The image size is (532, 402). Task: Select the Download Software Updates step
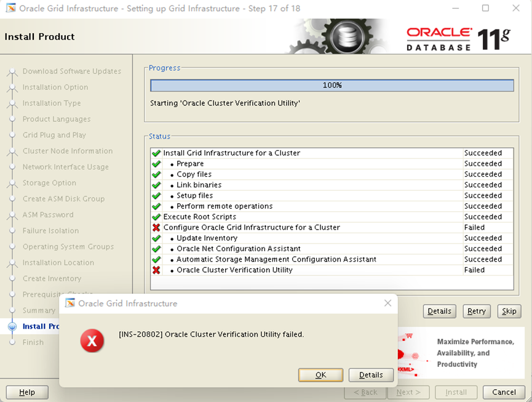click(72, 71)
